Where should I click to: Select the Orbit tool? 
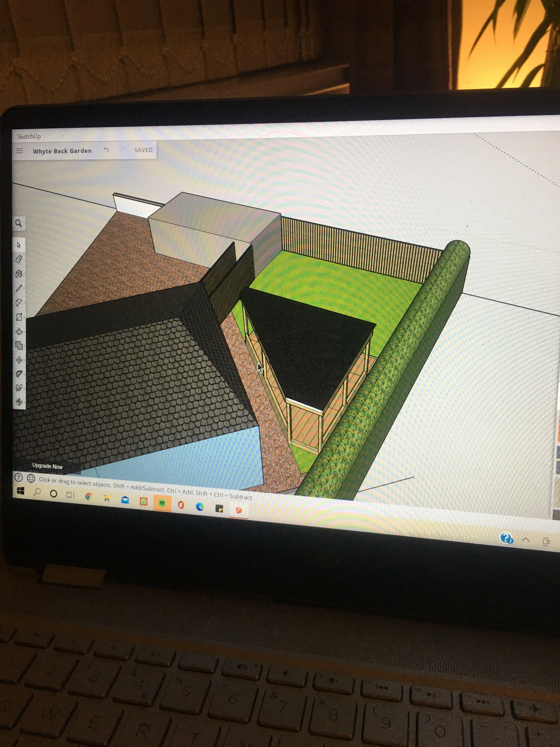pos(19,402)
